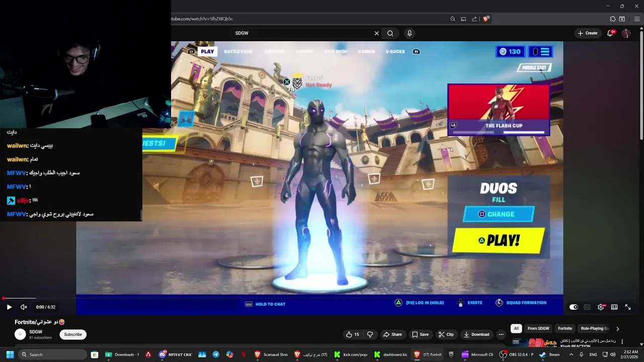
Task: Open Brave Shields lion icon
Action: pyautogui.click(x=486, y=19)
